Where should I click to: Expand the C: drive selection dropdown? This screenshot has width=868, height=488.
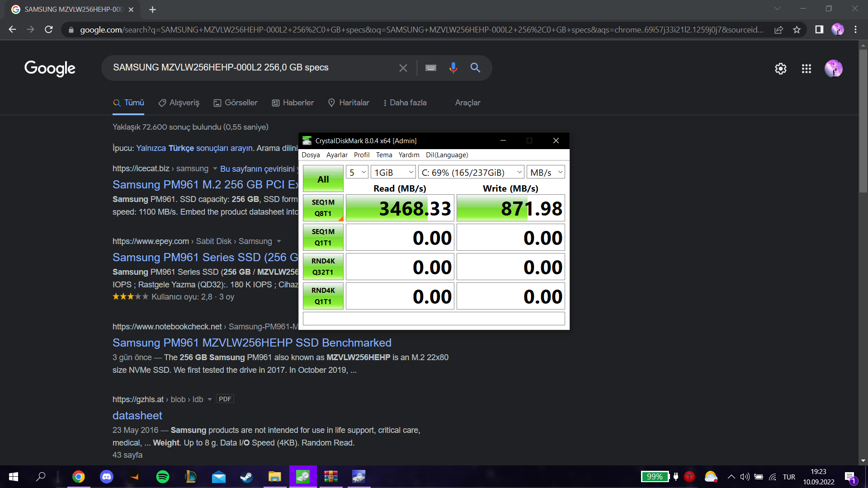(471, 173)
